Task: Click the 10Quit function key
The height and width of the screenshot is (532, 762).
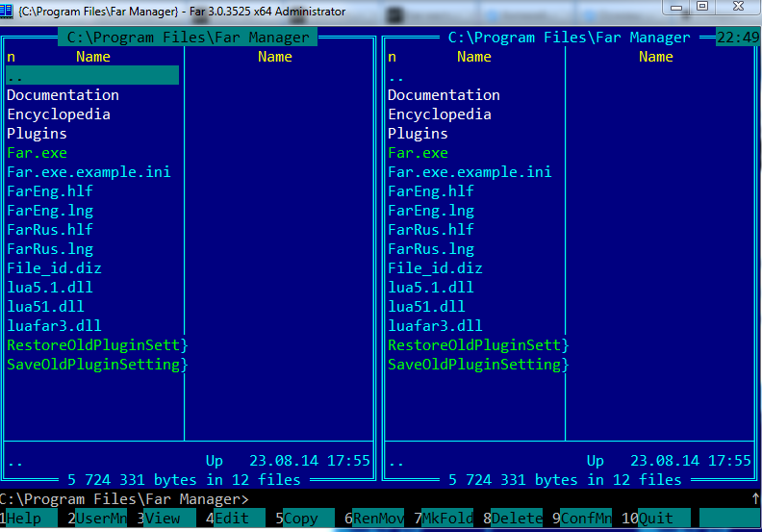Action: click(655, 519)
